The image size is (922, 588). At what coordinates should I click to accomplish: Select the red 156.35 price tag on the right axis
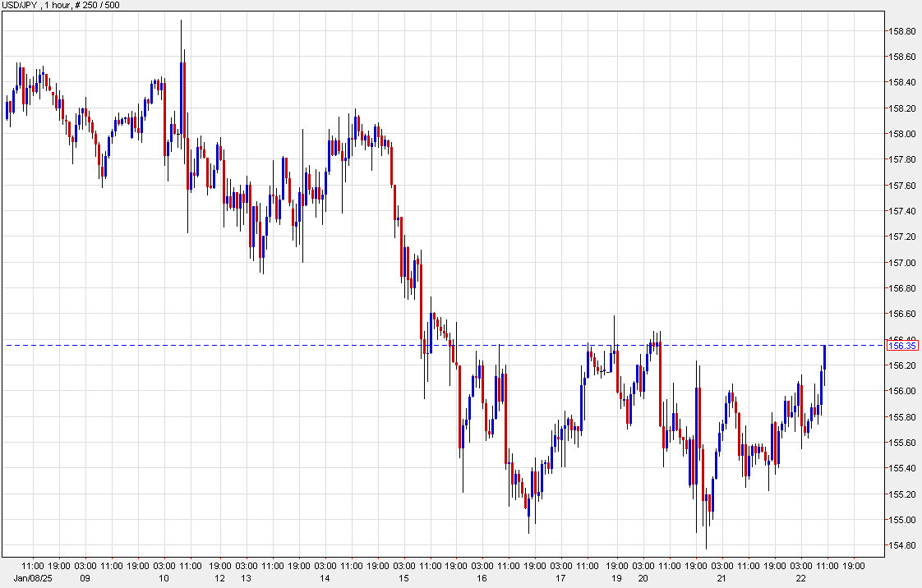pyautogui.click(x=904, y=346)
